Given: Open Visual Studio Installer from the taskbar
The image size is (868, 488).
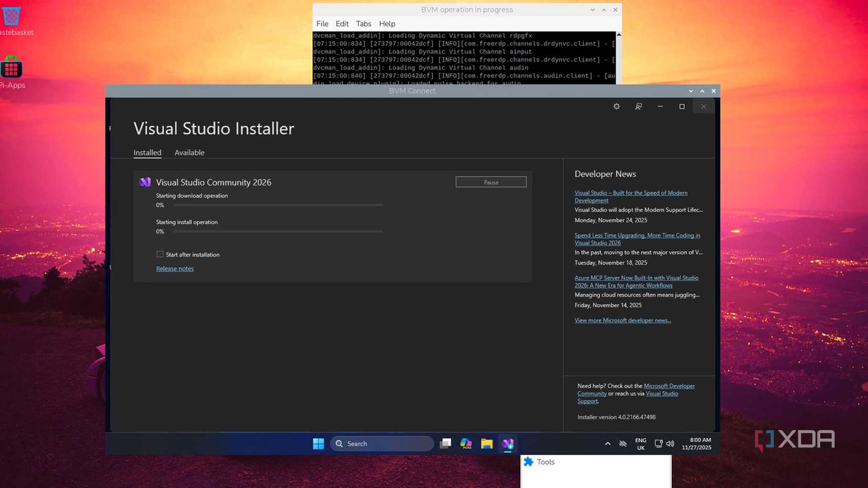Looking at the screenshot, I should coord(507,443).
